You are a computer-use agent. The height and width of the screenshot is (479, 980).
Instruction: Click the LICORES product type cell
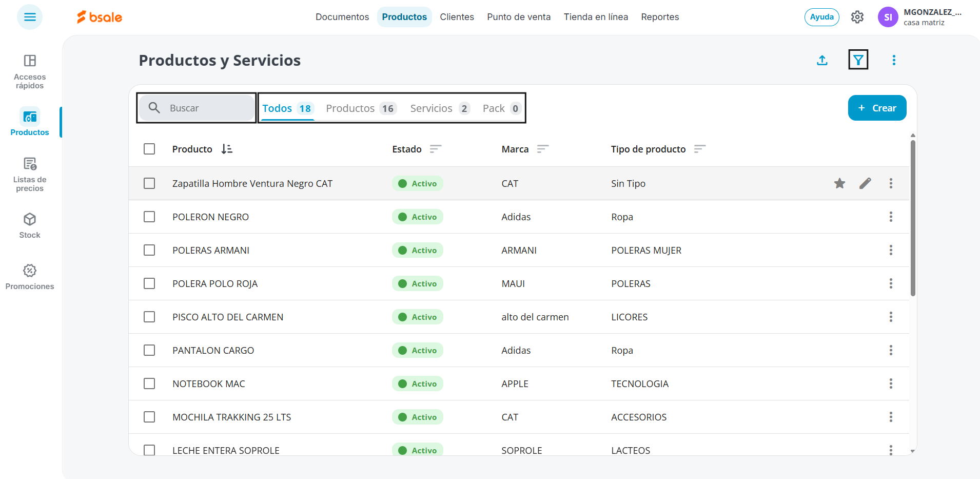(x=629, y=317)
